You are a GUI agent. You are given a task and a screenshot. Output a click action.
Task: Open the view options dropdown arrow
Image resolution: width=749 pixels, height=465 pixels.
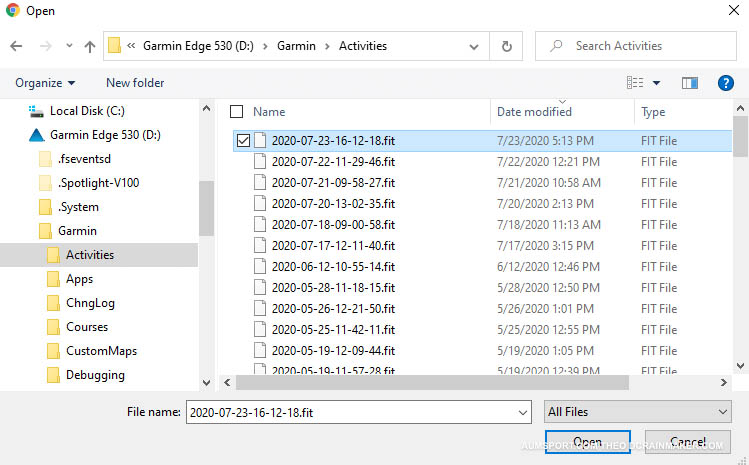(x=656, y=83)
